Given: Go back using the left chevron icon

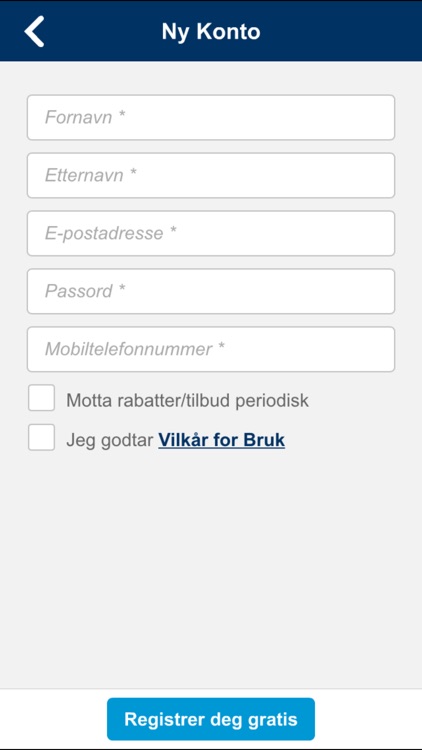Looking at the screenshot, I should pos(34,32).
